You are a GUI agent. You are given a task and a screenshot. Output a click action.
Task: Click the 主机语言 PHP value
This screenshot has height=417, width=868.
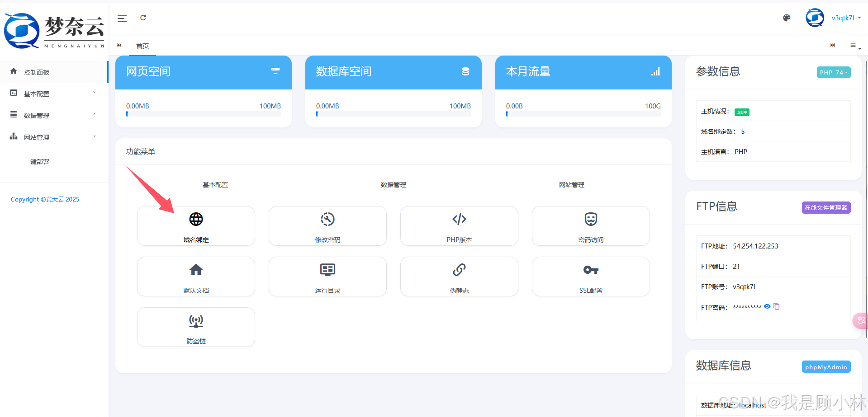tap(741, 152)
